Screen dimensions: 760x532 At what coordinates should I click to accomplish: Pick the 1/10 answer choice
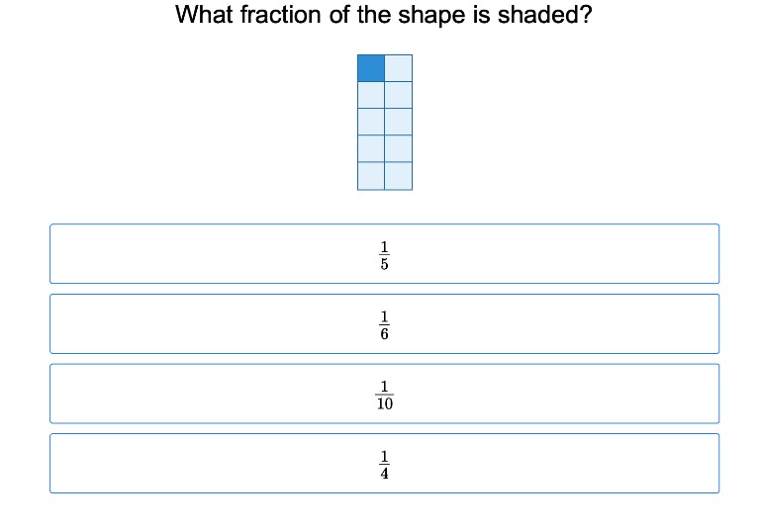pyautogui.click(x=384, y=394)
